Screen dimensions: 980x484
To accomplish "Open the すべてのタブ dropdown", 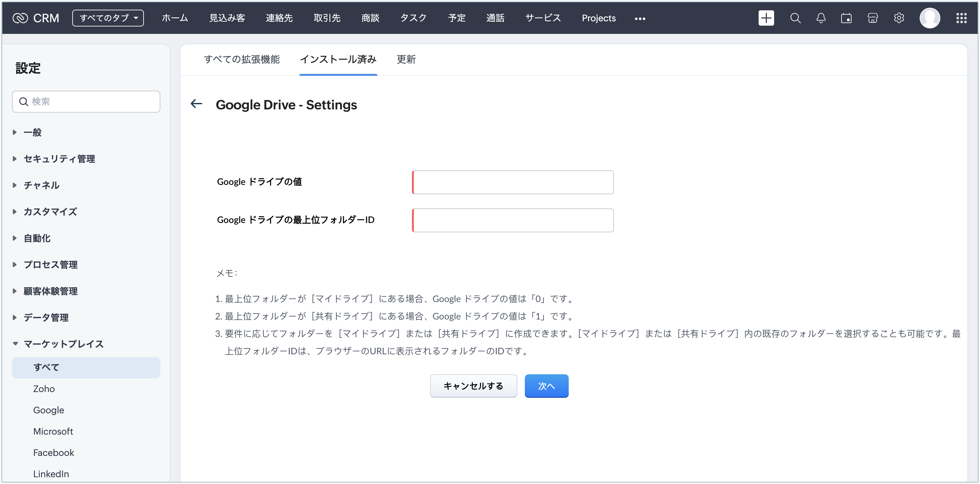I will pos(108,18).
